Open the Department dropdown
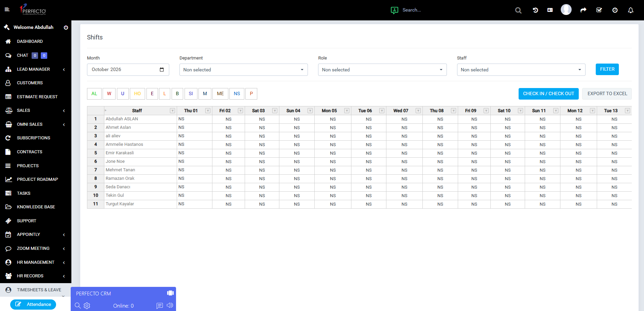Image resolution: width=644 pixels, height=311 pixels. [x=244, y=70]
